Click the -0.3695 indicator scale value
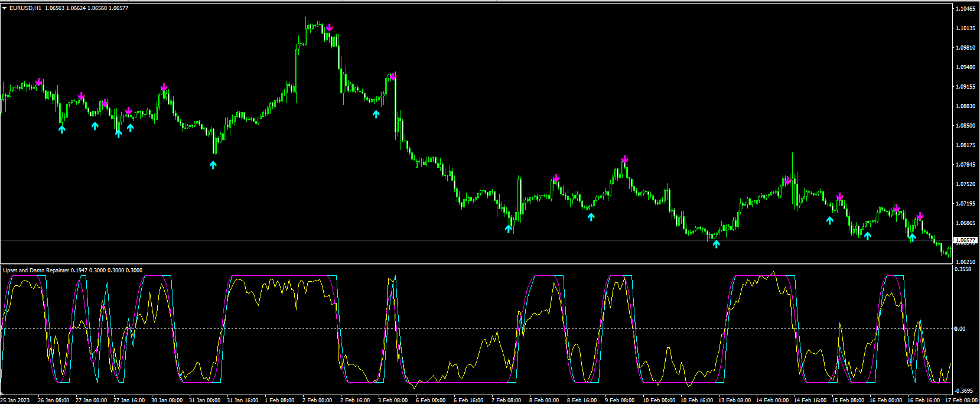Image resolution: width=980 pixels, height=404 pixels. [964, 391]
